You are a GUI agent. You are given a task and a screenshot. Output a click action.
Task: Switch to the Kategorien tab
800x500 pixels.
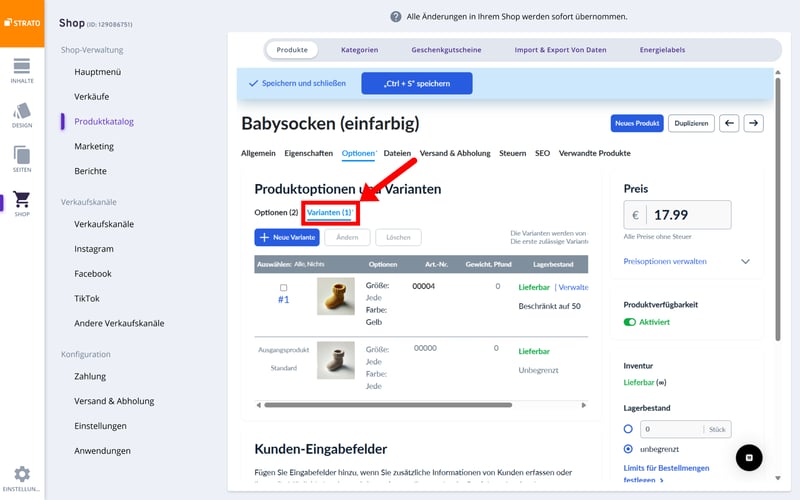[360, 50]
